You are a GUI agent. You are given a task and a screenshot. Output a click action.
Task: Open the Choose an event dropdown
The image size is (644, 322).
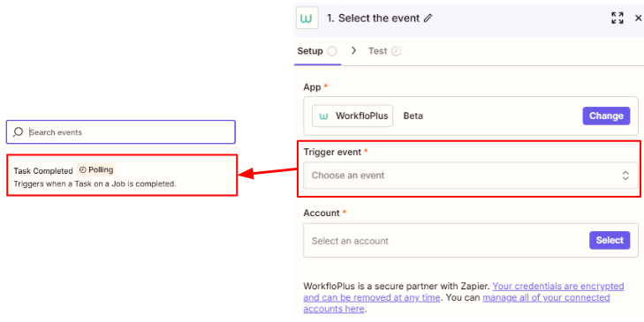(x=471, y=176)
